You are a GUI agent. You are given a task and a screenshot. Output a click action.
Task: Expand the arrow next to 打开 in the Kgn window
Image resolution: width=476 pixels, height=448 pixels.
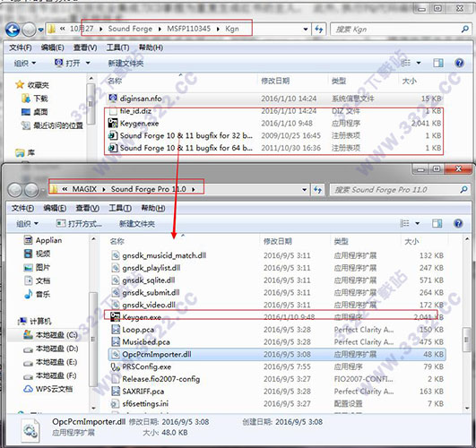tap(88, 63)
